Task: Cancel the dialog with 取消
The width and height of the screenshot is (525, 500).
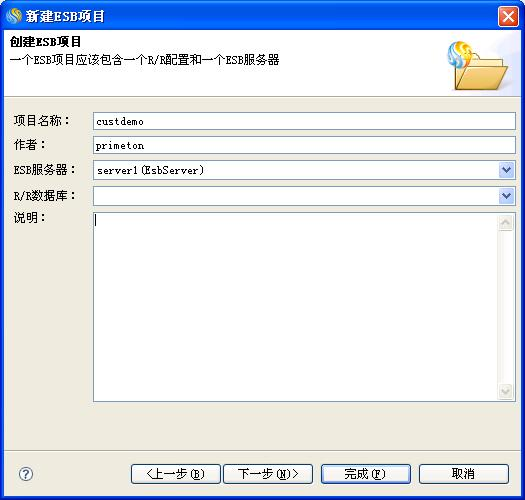Action: [x=464, y=474]
